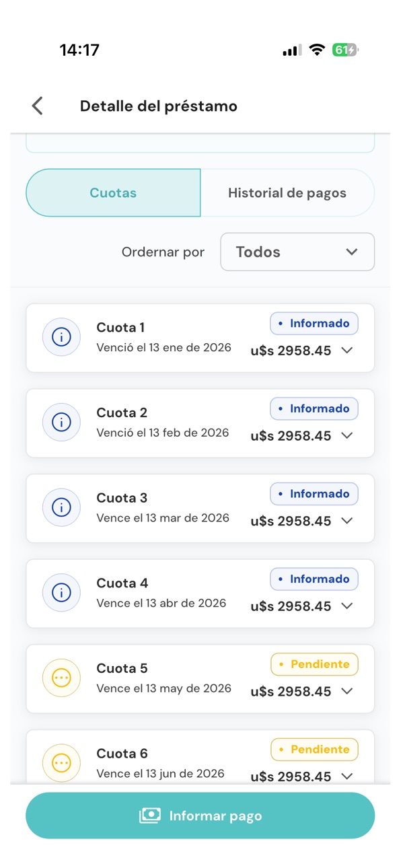Expand the Cuota 5 details chevron

point(347,691)
